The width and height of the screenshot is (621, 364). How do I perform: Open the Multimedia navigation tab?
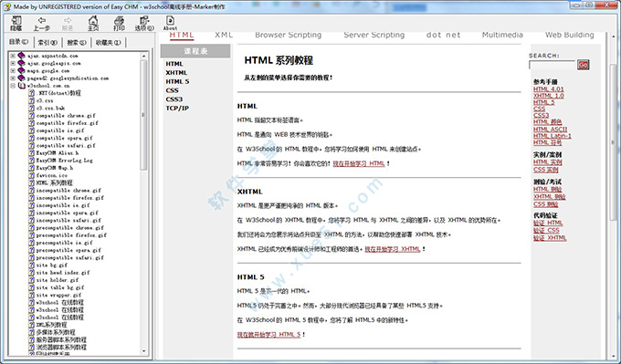[502, 35]
